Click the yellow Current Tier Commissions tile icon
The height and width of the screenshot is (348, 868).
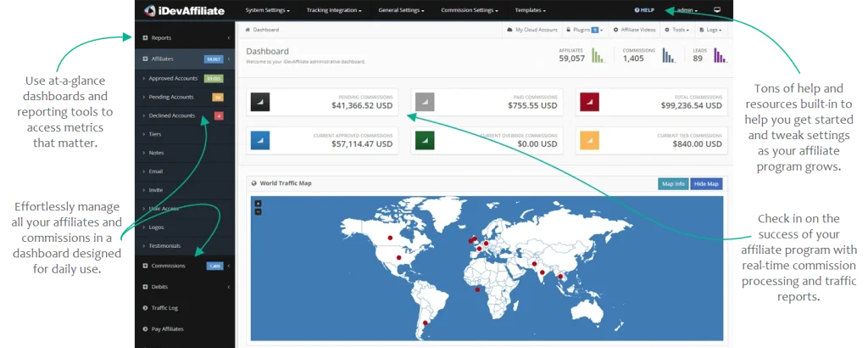[589, 141]
